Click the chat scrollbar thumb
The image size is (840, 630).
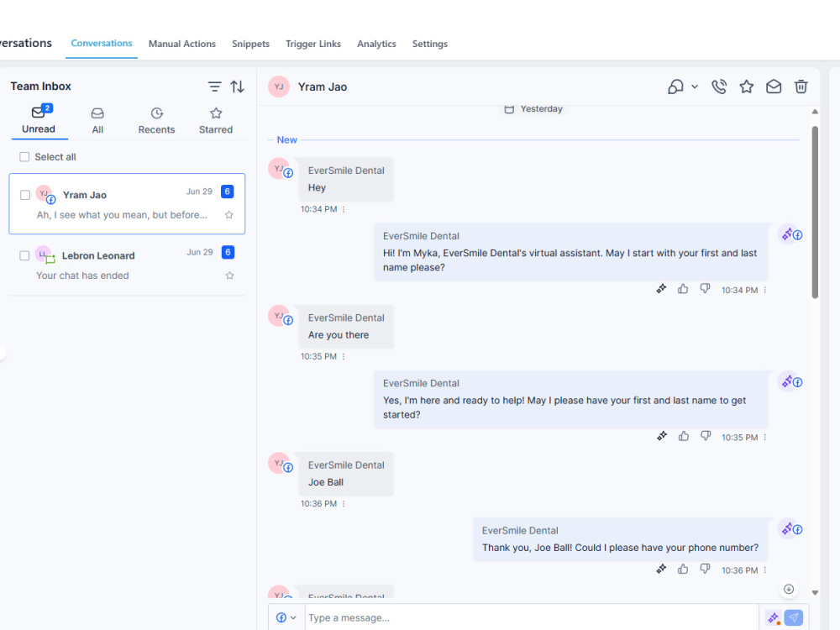[814, 213]
